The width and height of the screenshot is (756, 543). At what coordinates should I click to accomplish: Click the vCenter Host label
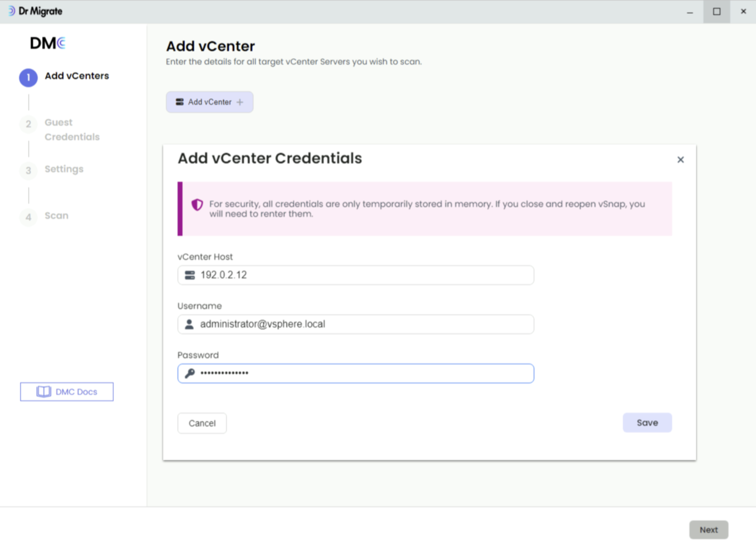[205, 257]
